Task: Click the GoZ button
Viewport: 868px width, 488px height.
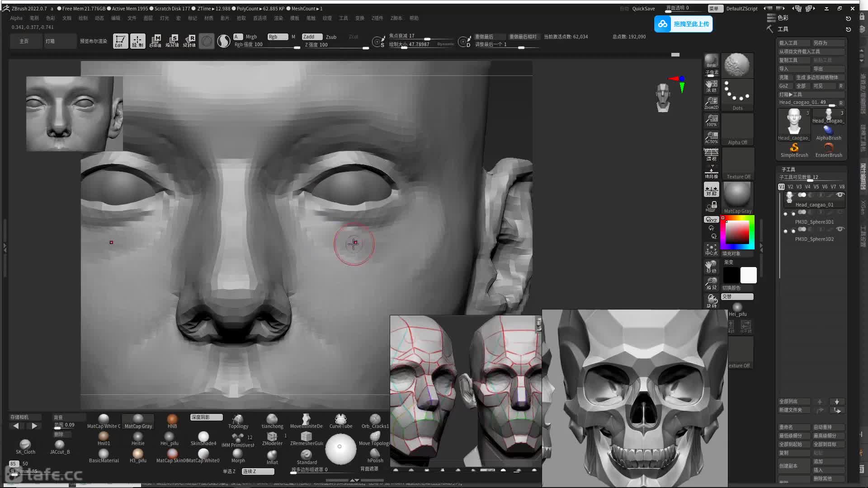Action: 784,86
